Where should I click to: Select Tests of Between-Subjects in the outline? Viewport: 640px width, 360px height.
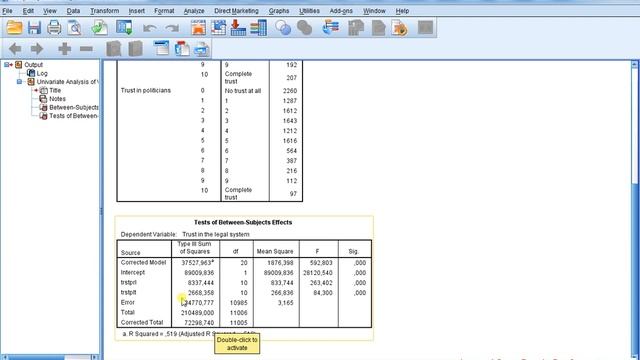point(73,116)
